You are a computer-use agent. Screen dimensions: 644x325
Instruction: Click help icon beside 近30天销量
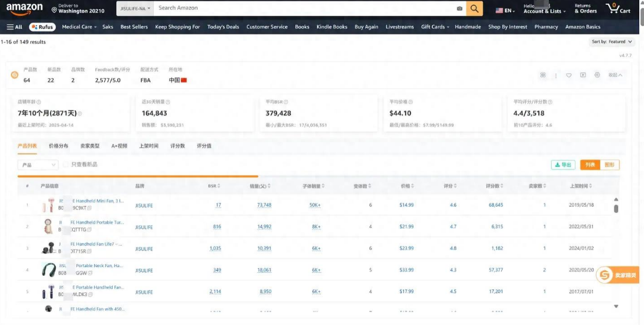pyautogui.click(x=167, y=102)
